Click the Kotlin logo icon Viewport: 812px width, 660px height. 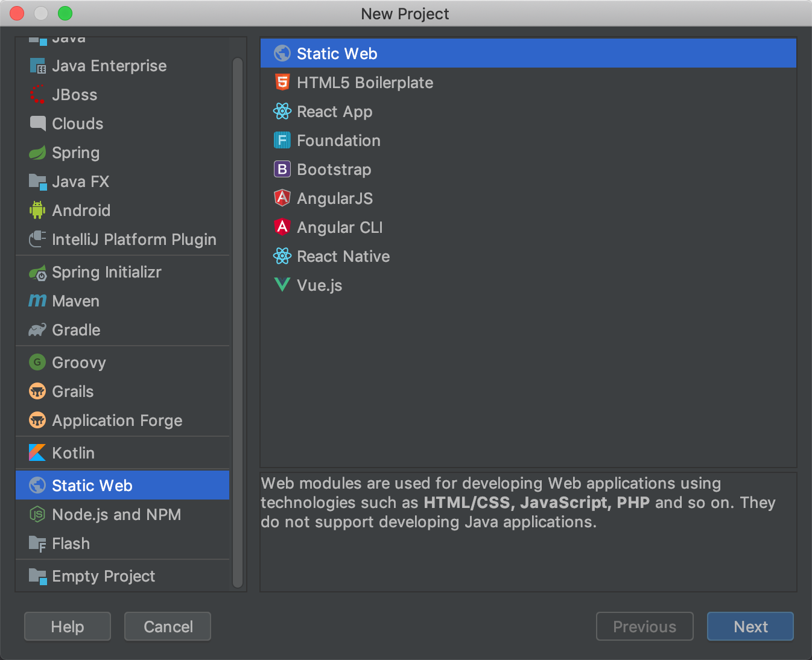point(37,453)
